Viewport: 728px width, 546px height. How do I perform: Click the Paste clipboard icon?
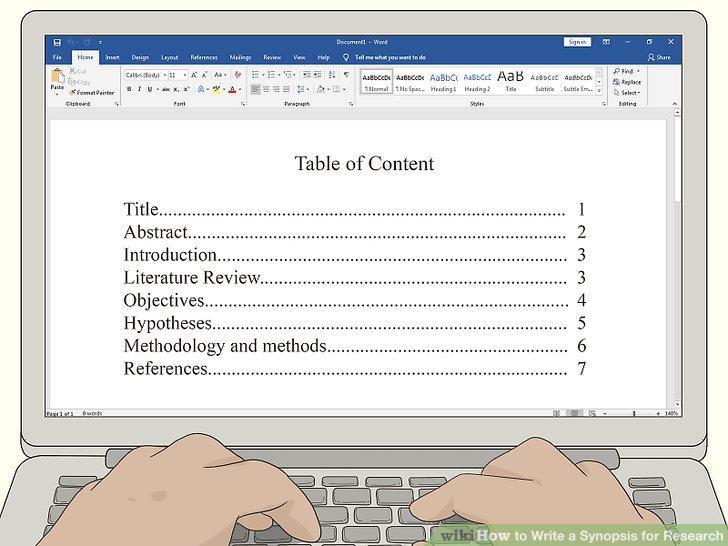(x=58, y=76)
